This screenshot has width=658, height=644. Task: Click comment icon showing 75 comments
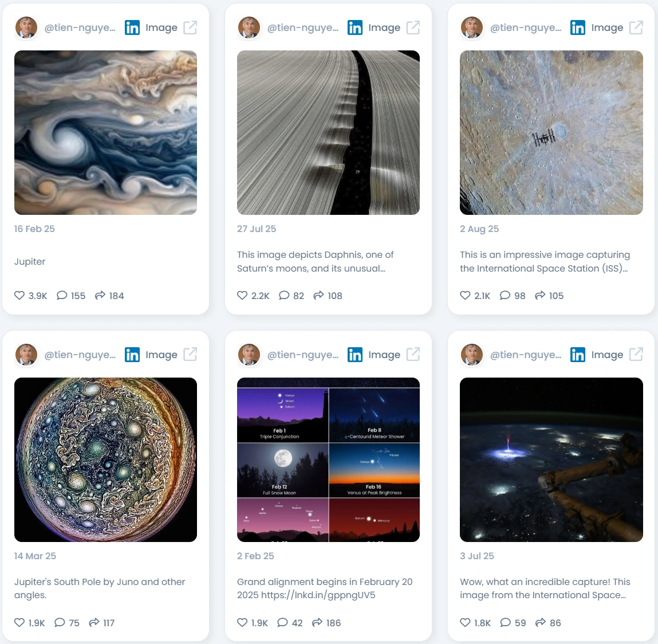click(60, 622)
